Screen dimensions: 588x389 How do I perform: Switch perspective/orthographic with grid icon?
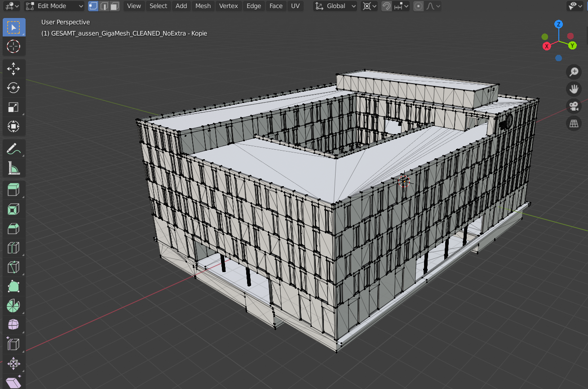point(574,124)
